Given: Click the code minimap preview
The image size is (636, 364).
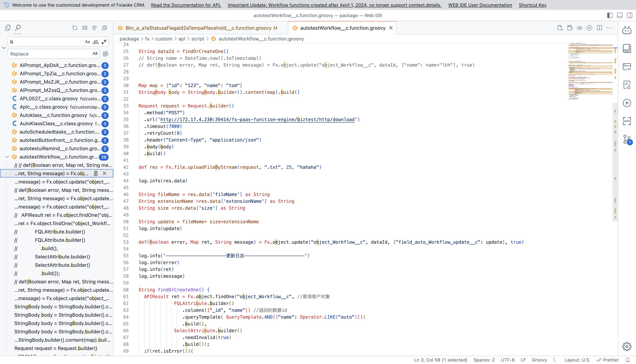Looking at the screenshot, I should tap(590, 71).
